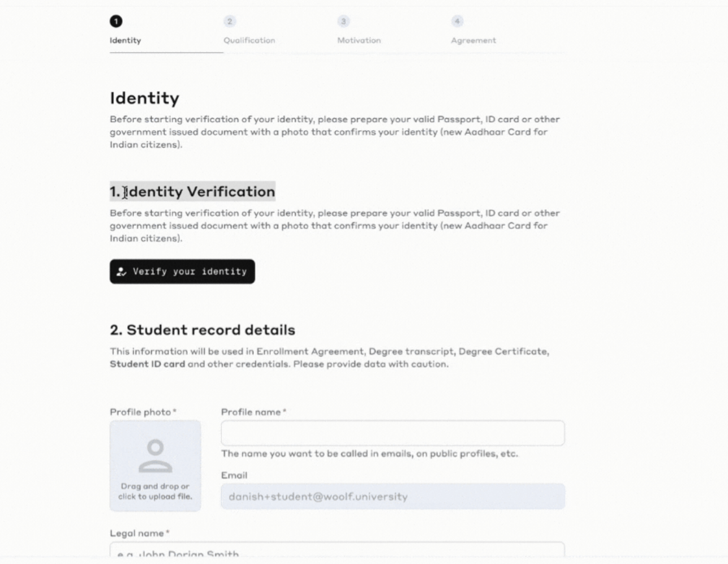Click the identity verification person icon
The width and height of the screenshot is (728, 564).
121,271
